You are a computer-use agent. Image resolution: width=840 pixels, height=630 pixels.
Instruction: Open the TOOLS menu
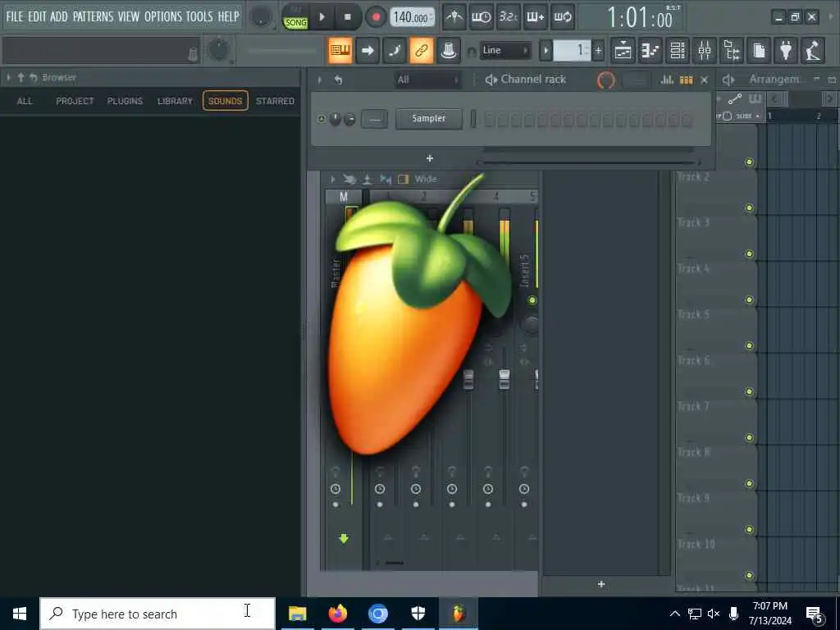[x=199, y=16]
